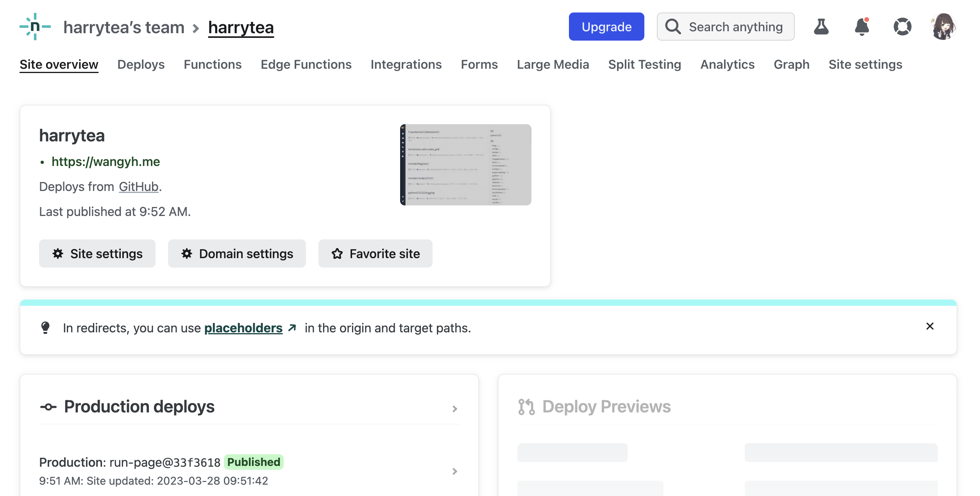Open the Netlify Labs flask icon
This screenshot has width=980, height=496.
(821, 27)
